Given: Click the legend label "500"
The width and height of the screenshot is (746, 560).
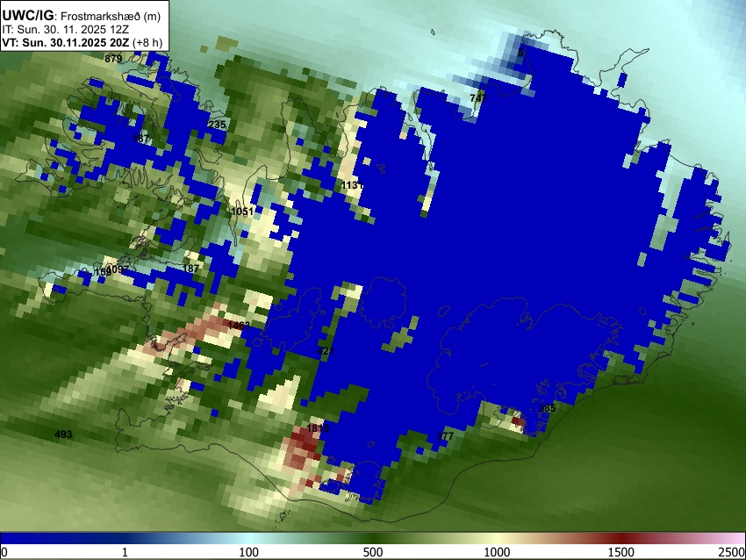Looking at the screenshot, I should click(372, 552).
